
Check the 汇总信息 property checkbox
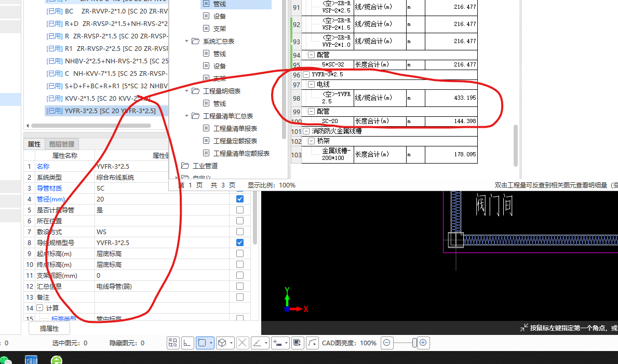tap(239, 286)
